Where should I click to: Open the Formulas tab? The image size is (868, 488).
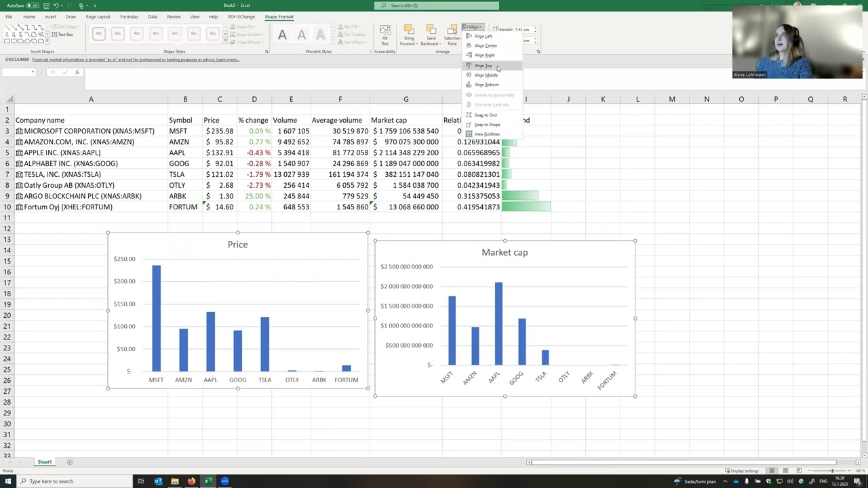pyautogui.click(x=129, y=16)
